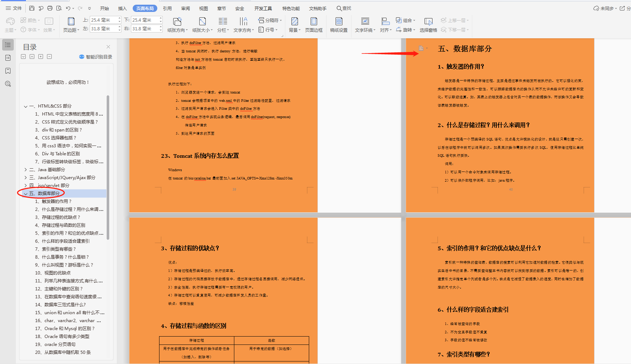
Task: Switch to the 插入 ribbon tab
Action: (123, 8)
